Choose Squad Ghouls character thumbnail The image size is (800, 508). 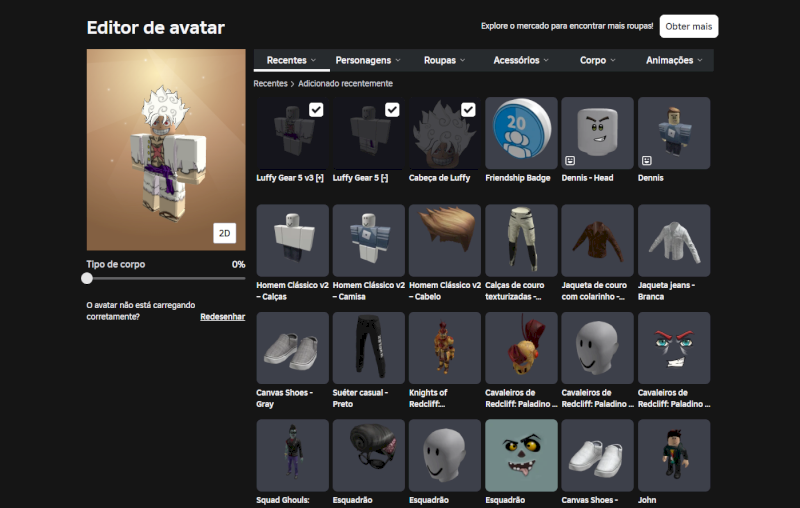click(292, 455)
